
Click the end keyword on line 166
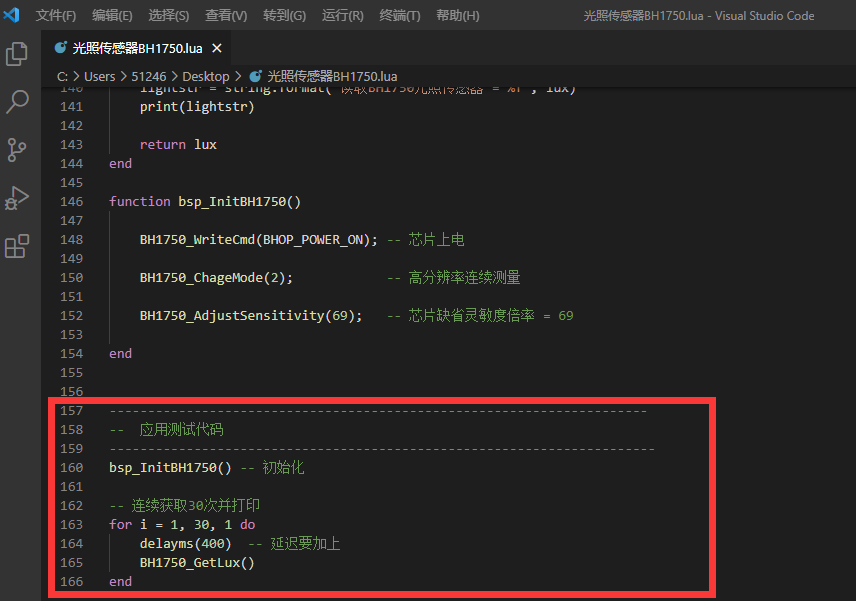coord(120,582)
